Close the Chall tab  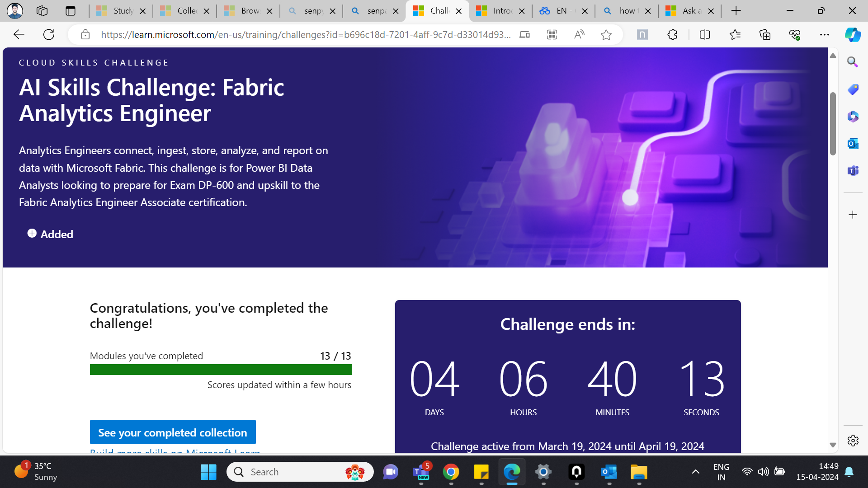tap(459, 11)
